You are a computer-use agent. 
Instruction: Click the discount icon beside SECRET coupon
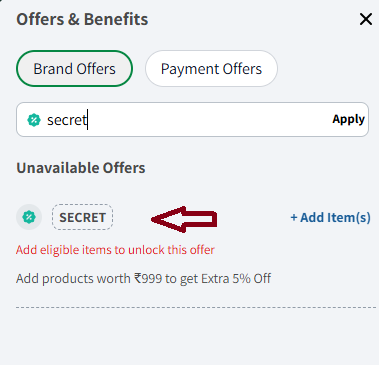[29, 217]
